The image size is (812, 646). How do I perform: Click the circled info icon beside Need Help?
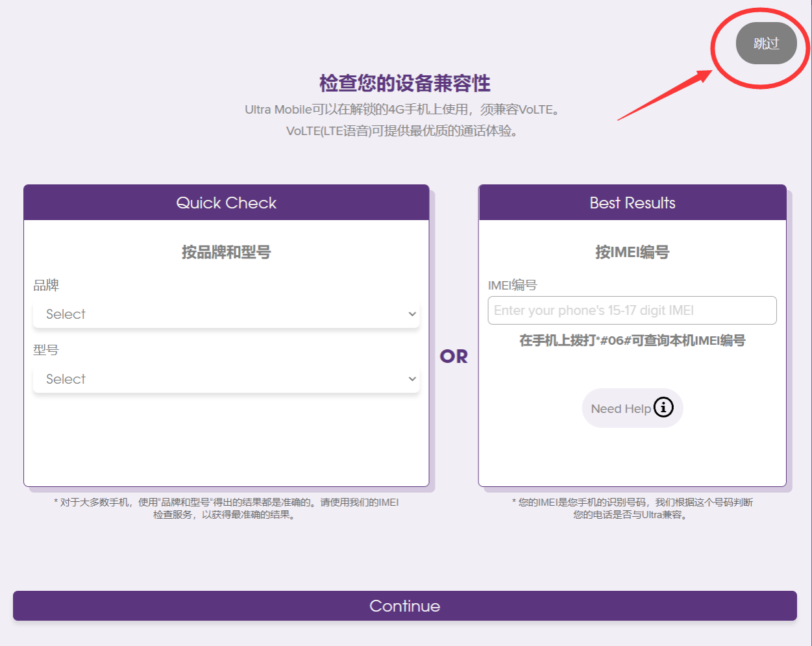point(663,408)
